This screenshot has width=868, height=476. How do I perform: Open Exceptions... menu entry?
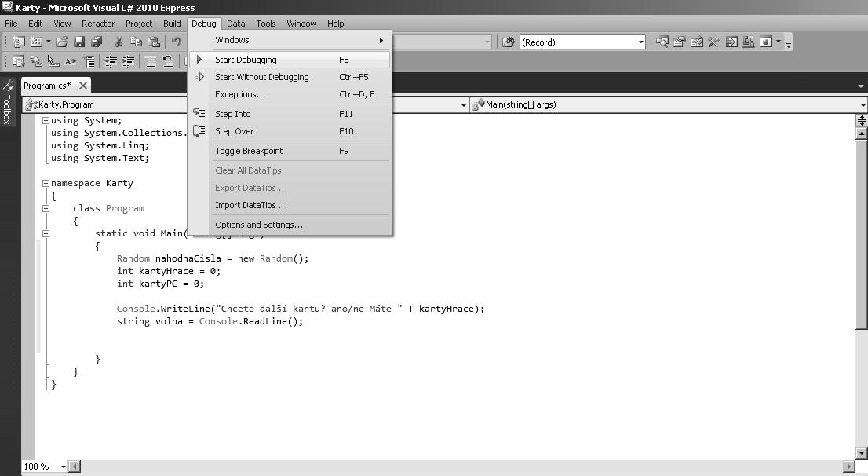coord(290,94)
